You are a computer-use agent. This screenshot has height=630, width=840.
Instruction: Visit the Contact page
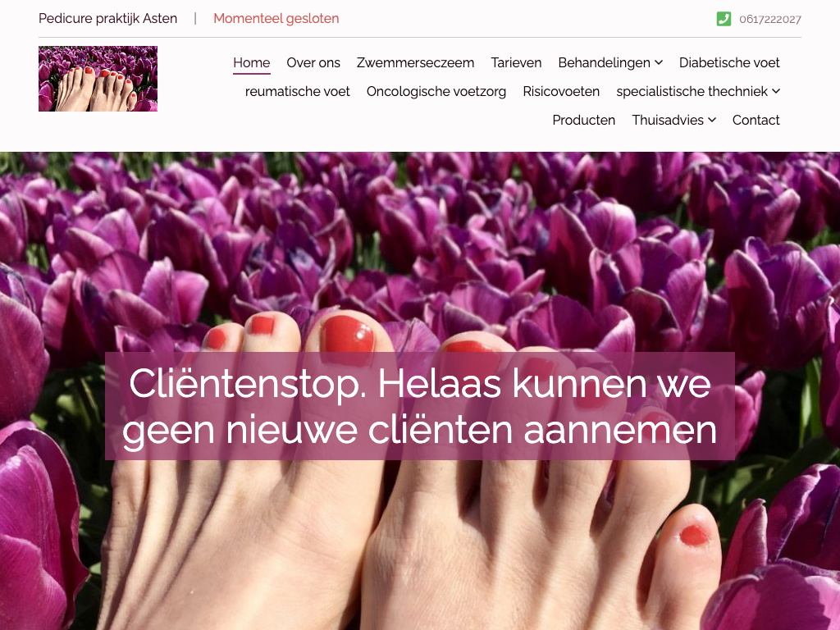tap(756, 120)
